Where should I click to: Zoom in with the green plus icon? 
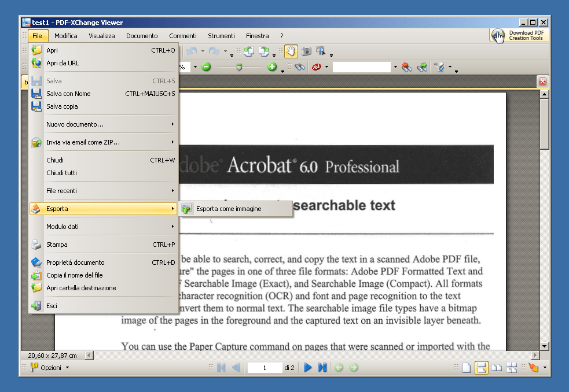click(x=272, y=66)
